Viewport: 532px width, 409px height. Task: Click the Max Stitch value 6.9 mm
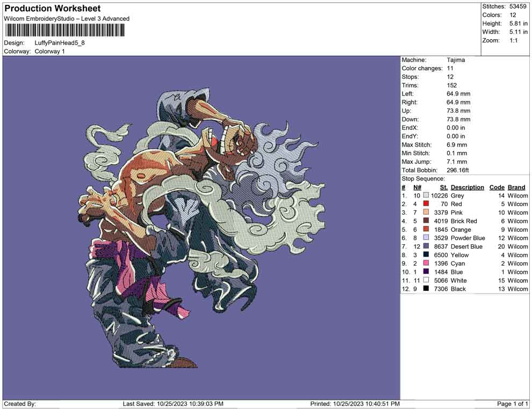pos(457,145)
